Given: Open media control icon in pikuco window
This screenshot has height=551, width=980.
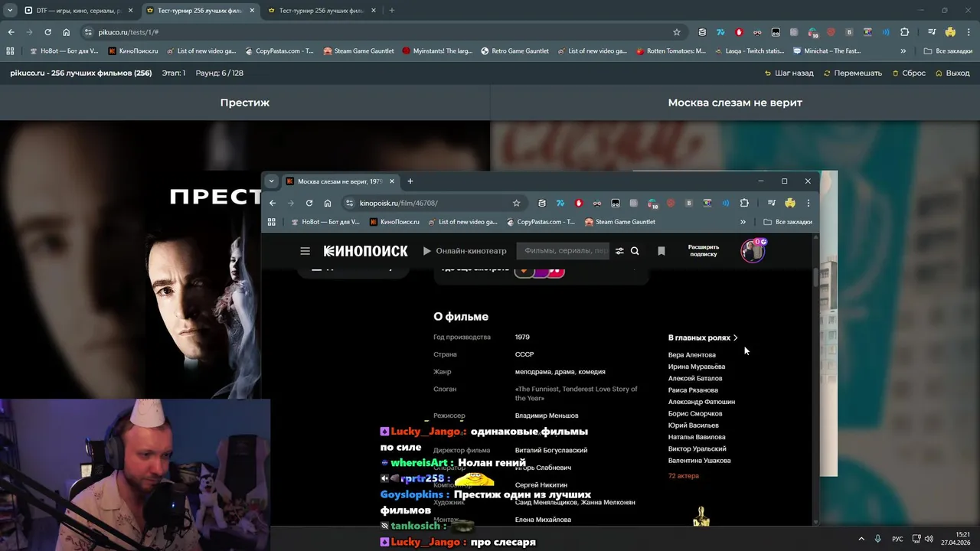Looking at the screenshot, I should 932,32.
